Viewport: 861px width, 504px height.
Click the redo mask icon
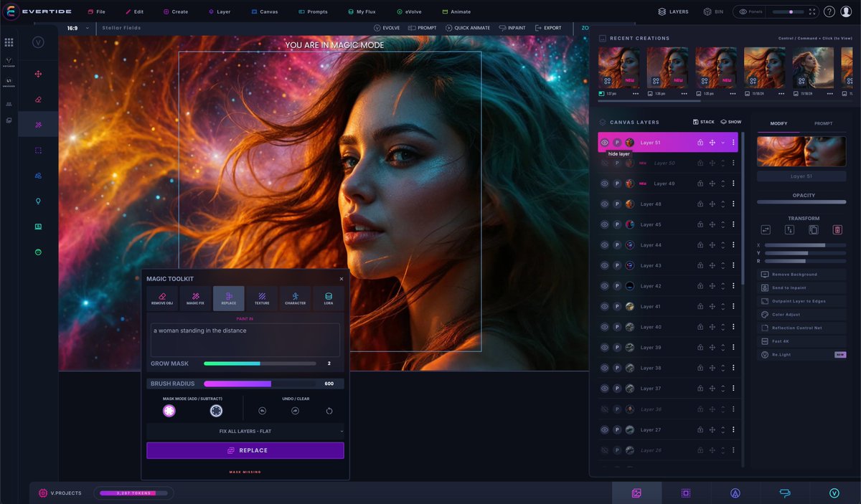tap(295, 411)
